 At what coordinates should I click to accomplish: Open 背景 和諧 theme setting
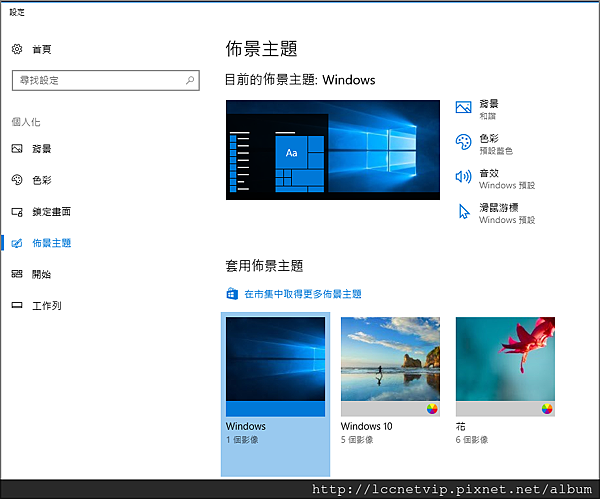[x=489, y=109]
